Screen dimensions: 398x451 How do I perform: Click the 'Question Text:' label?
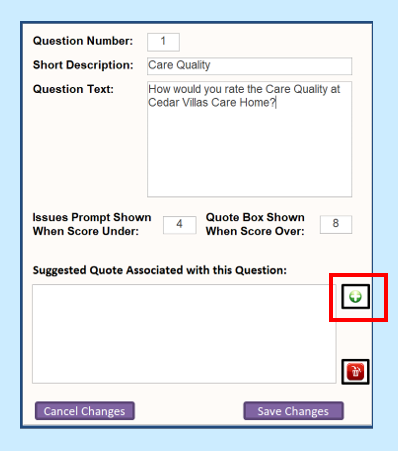tap(73, 89)
